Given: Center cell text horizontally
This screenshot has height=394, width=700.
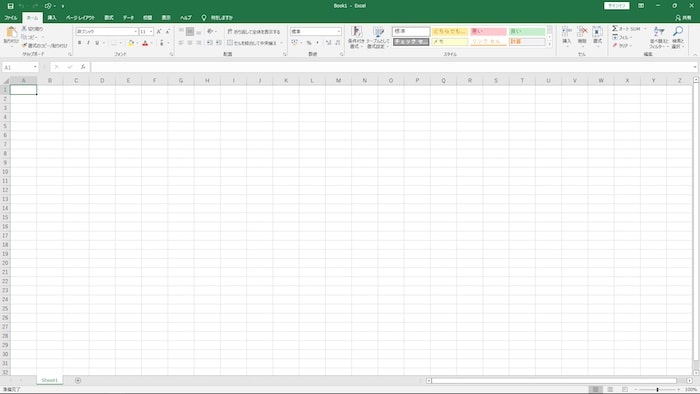Looking at the screenshot, I should coord(190,43).
